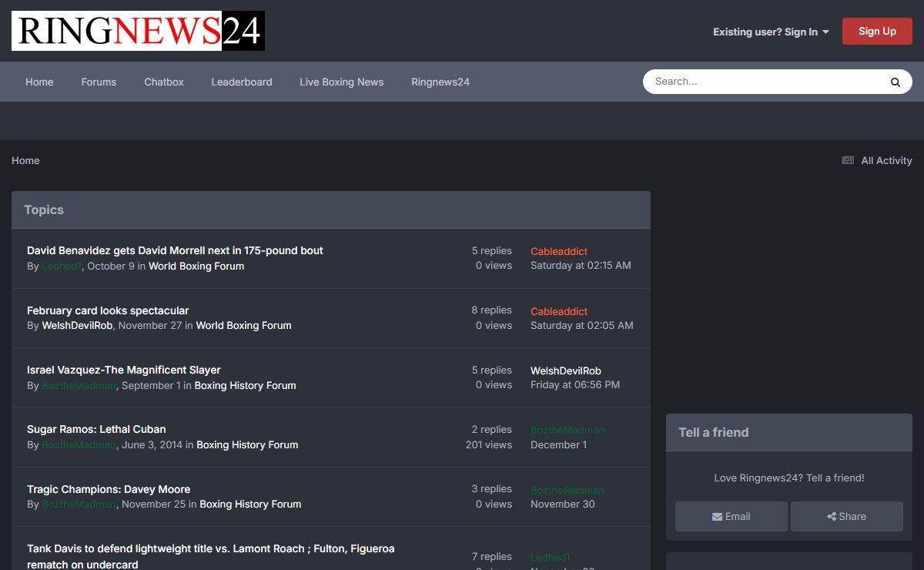Select the "Topics" panel heading text

[44, 210]
